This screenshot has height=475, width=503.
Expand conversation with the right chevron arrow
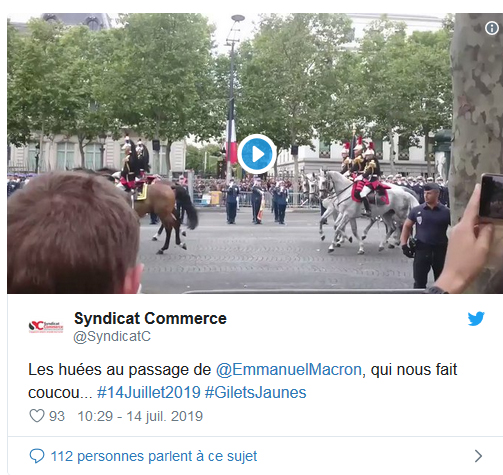coord(478,456)
